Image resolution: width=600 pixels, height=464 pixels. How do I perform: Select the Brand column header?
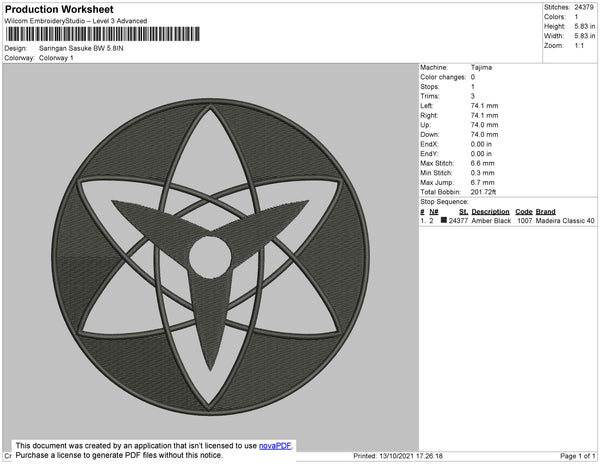(545, 212)
